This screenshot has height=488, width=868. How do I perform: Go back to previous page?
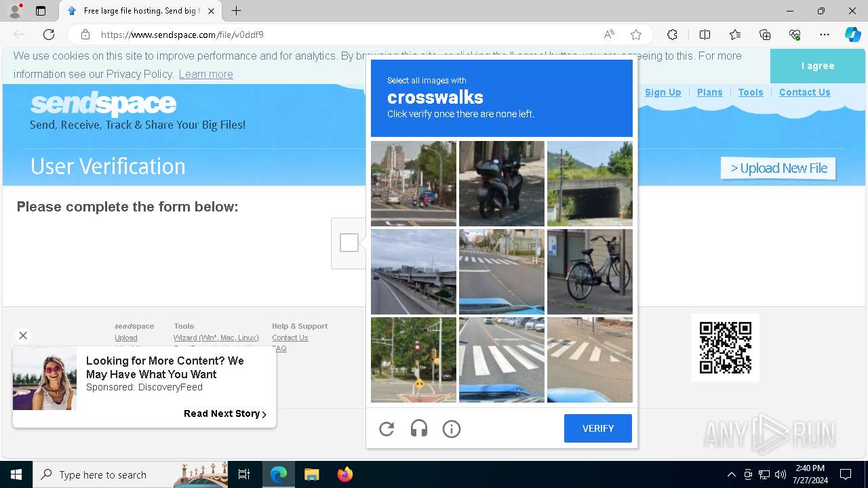point(19,35)
